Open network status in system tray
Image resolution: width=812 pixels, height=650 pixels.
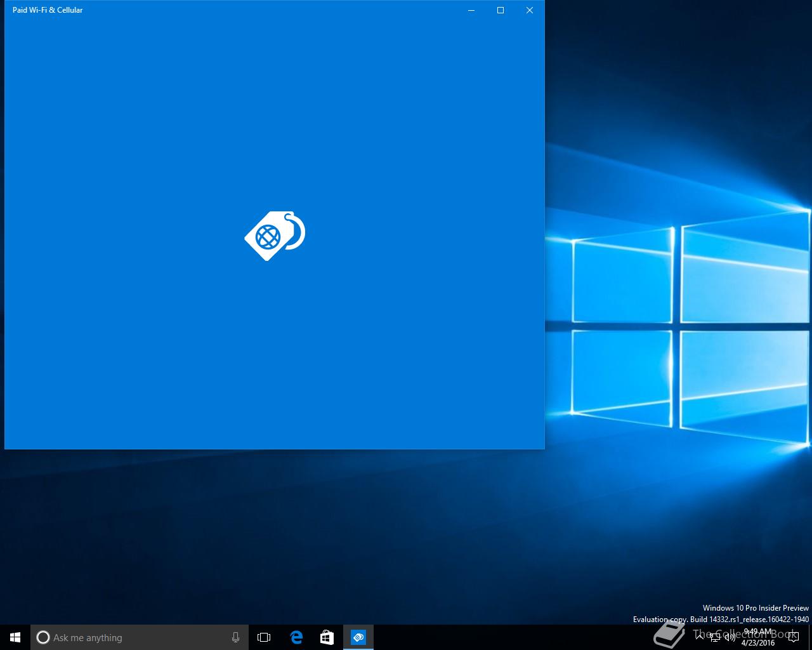pos(715,637)
